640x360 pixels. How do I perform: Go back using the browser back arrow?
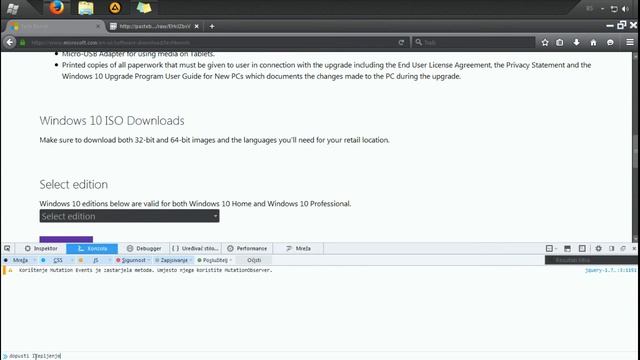tap(10, 42)
